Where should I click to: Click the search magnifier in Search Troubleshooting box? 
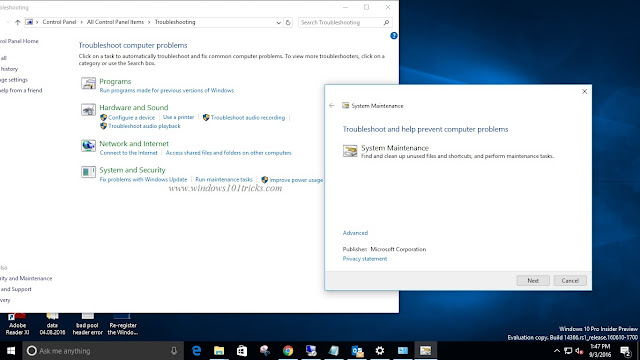(x=386, y=22)
